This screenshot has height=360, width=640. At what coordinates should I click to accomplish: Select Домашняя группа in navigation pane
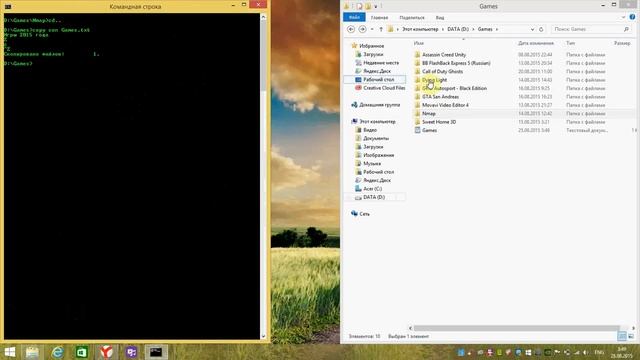[379, 105]
